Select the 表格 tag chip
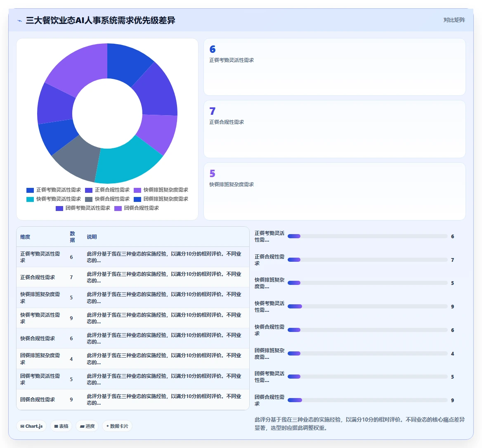The width and height of the screenshot is (482, 448). click(61, 426)
